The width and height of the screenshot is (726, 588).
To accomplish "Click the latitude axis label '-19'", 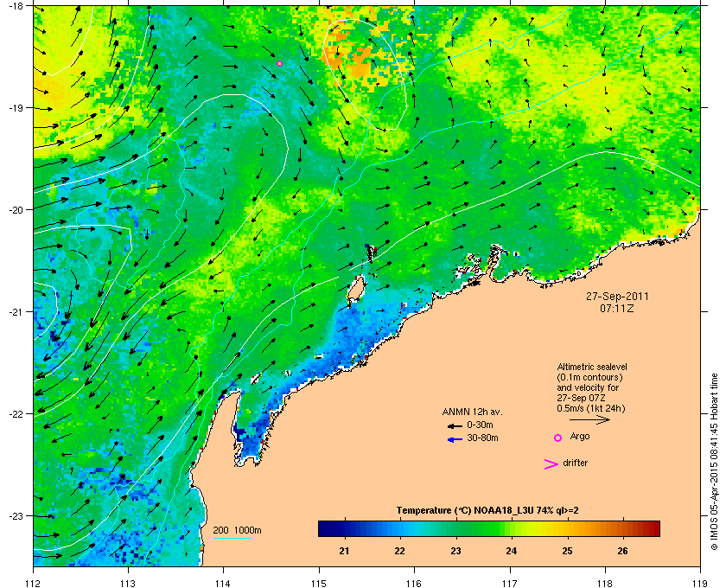I will coord(16,107).
